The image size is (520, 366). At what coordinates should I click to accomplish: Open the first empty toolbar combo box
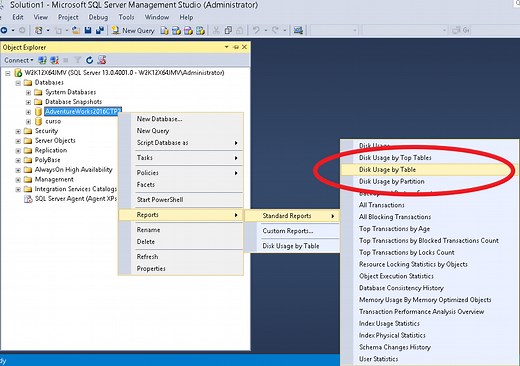pos(334,31)
